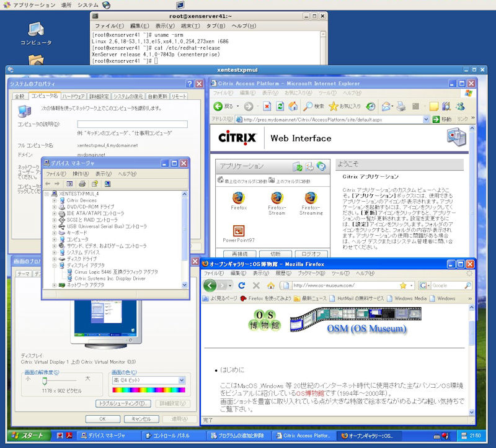Open the 検索 search tool in Internet Explorer
This screenshot has height=448, width=496.
click(x=314, y=106)
